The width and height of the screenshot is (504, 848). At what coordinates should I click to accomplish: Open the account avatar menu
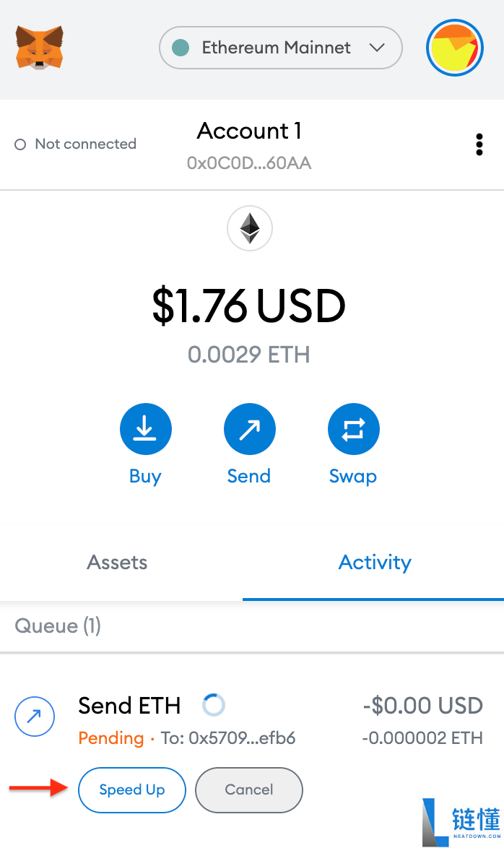(454, 48)
